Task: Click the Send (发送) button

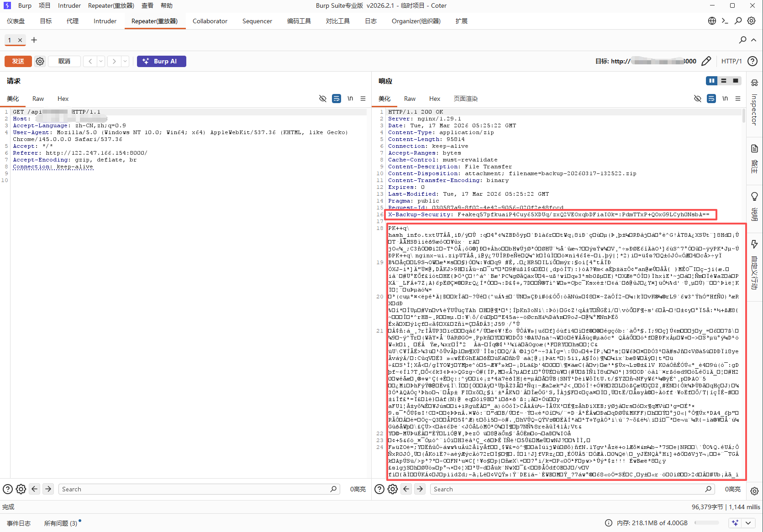Action: click(x=18, y=61)
